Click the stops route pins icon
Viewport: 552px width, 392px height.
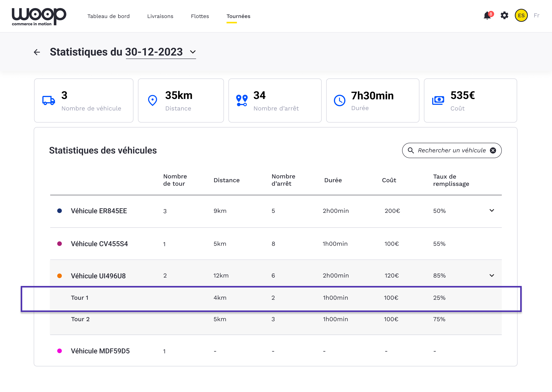242,100
